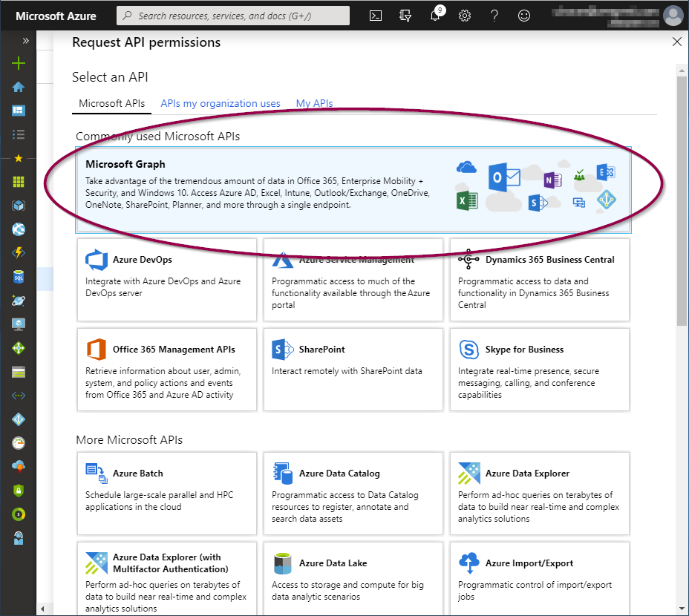The image size is (689, 616).
Task: Choose Azure Data Explorer with Multifactor Authentication
Action: pos(167,579)
